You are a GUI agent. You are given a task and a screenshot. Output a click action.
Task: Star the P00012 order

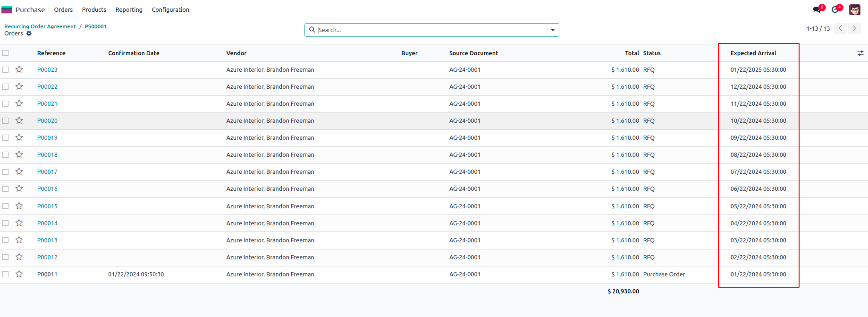19,257
